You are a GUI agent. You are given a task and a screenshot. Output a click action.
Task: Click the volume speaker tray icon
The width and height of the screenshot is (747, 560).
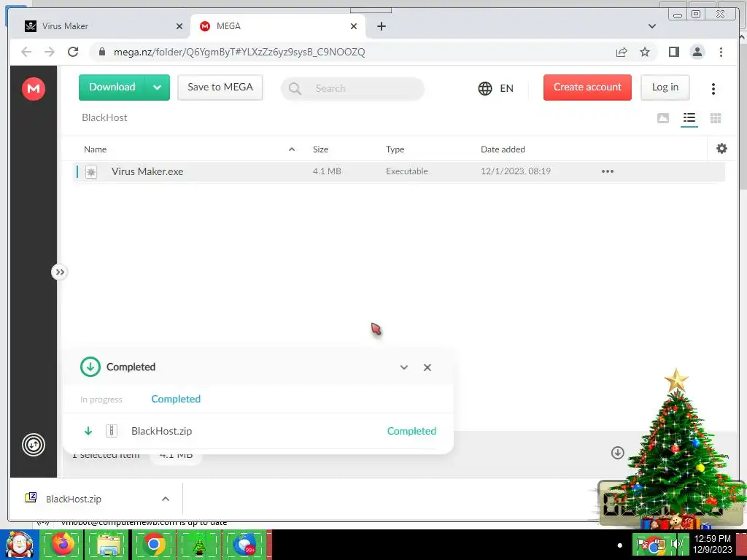pyautogui.click(x=677, y=544)
